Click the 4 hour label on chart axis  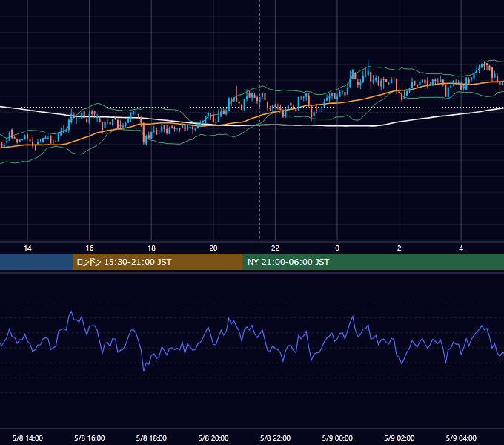[461, 248]
